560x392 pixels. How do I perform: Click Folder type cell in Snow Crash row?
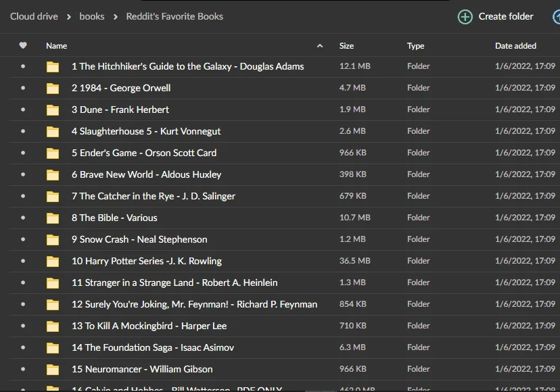[x=418, y=239]
